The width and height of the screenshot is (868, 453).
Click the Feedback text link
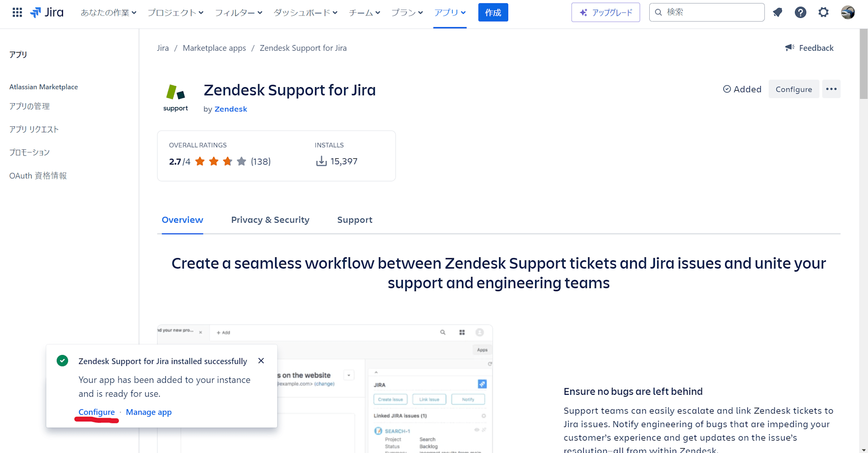(x=816, y=48)
